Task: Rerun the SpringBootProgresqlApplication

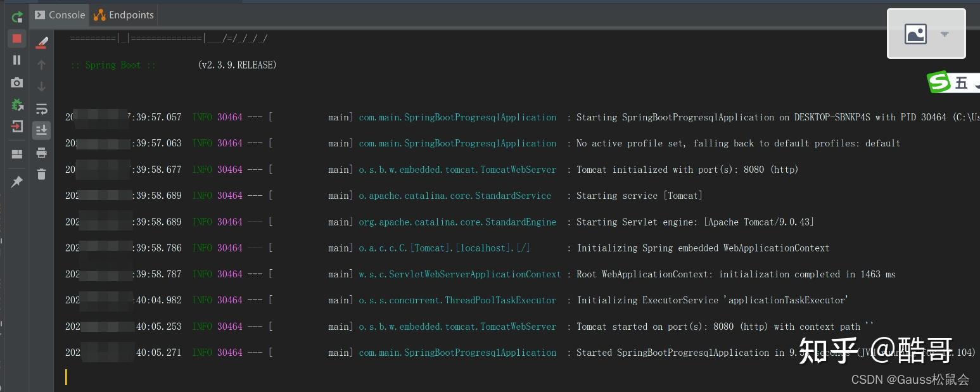Action: pyautogui.click(x=17, y=17)
